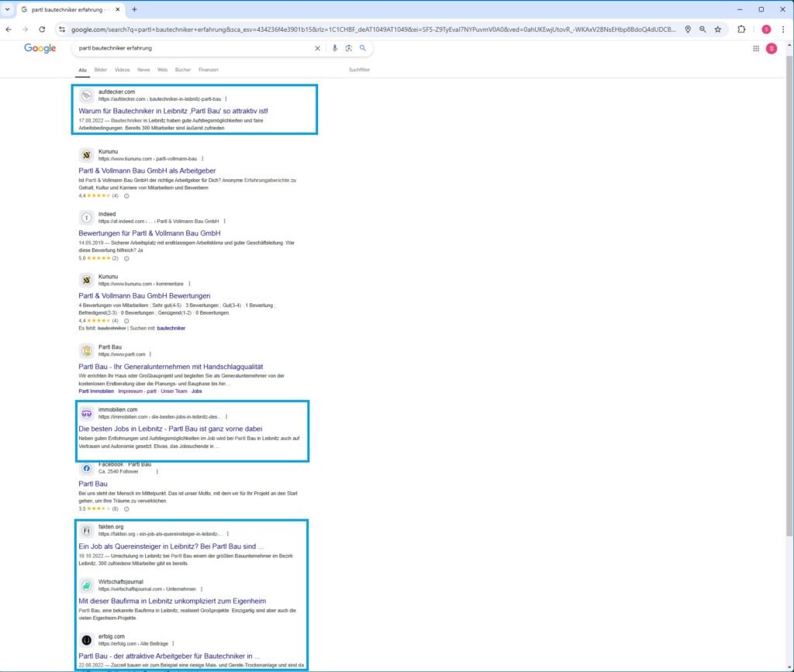Select the Alle search tab
Viewport: 794px width, 672px height.
82,70
